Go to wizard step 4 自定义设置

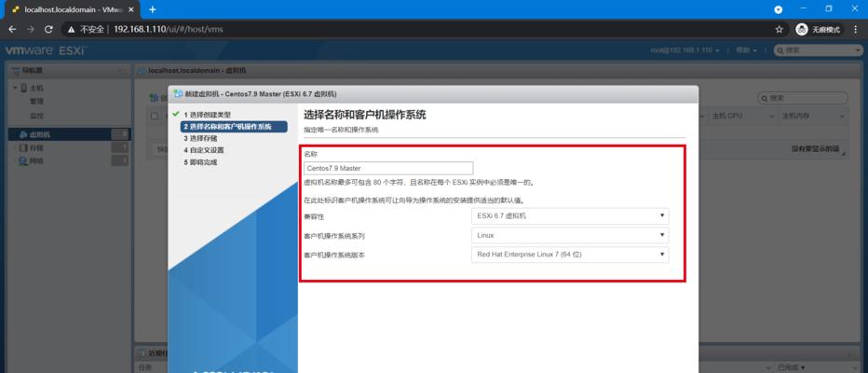click(203, 150)
